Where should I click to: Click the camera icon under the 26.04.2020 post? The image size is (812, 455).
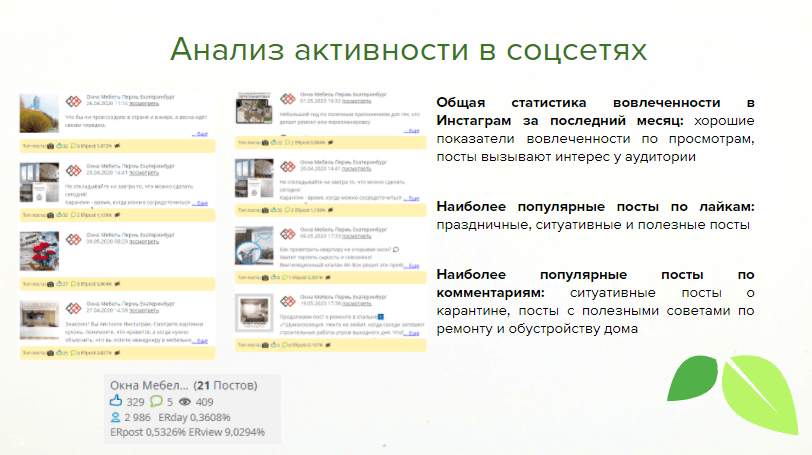50,146
